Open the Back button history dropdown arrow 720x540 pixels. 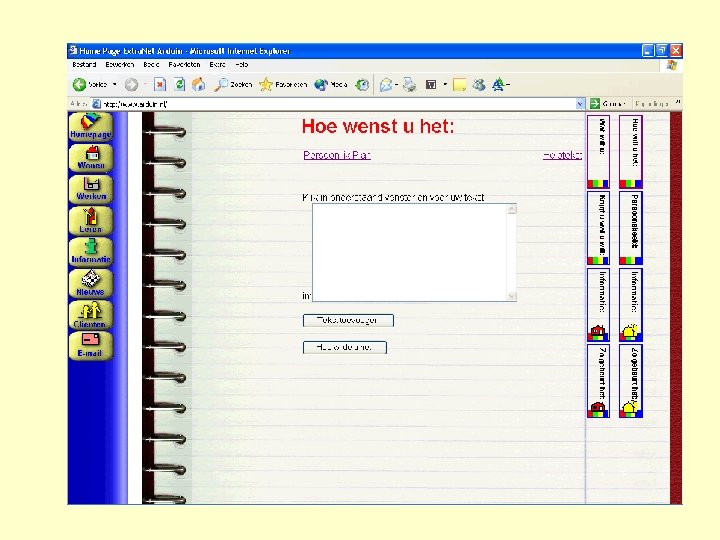pos(114,84)
